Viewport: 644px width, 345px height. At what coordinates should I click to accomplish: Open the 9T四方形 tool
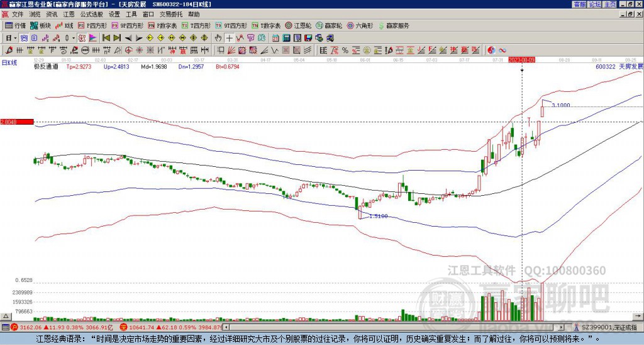[231, 25]
